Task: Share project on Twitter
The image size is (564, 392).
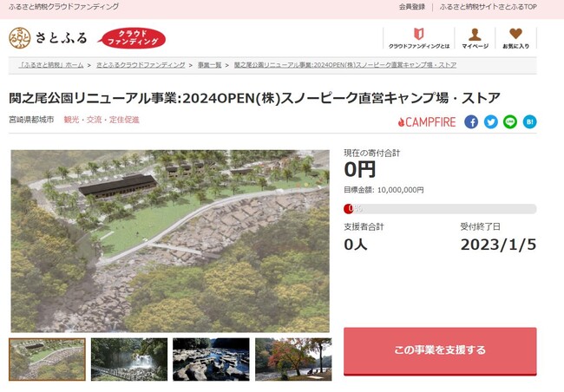Action: pyautogui.click(x=490, y=122)
